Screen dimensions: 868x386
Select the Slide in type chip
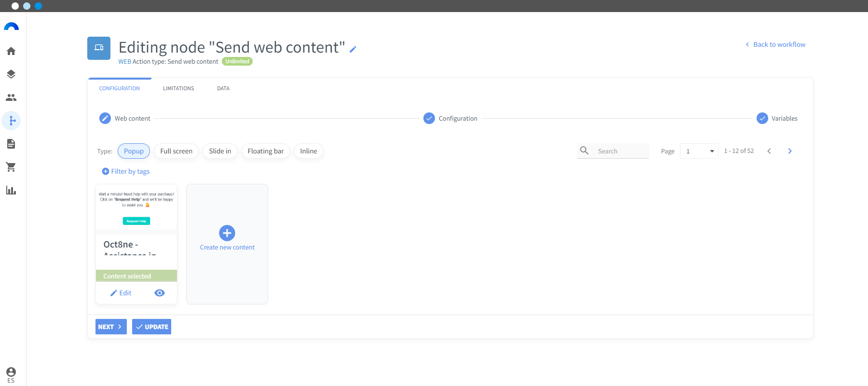(220, 151)
